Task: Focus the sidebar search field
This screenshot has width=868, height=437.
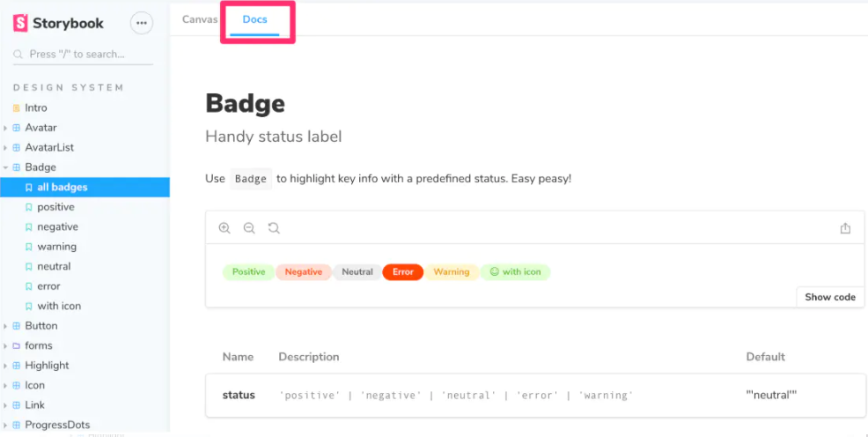Action: coord(84,55)
